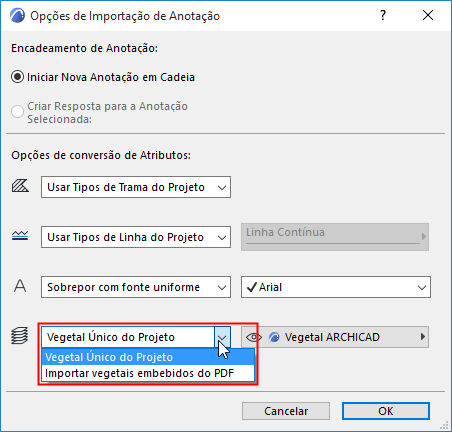This screenshot has width=452, height=432.
Task: Click the Cancelar button
Action: pos(286,411)
